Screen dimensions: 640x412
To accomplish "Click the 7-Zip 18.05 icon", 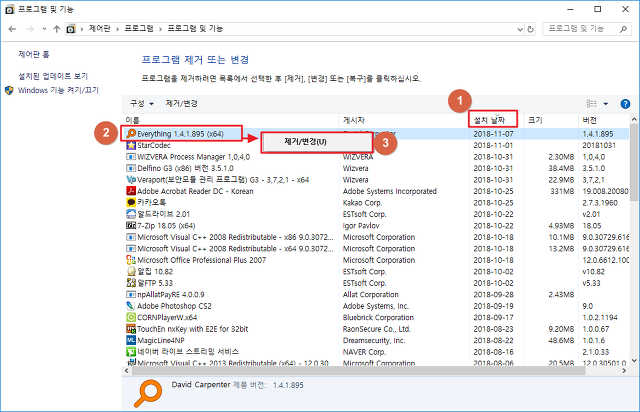I will point(131,225).
